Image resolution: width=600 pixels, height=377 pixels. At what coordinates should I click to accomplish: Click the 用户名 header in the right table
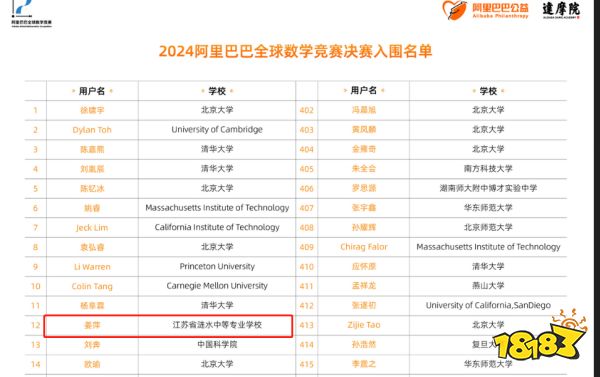point(364,91)
